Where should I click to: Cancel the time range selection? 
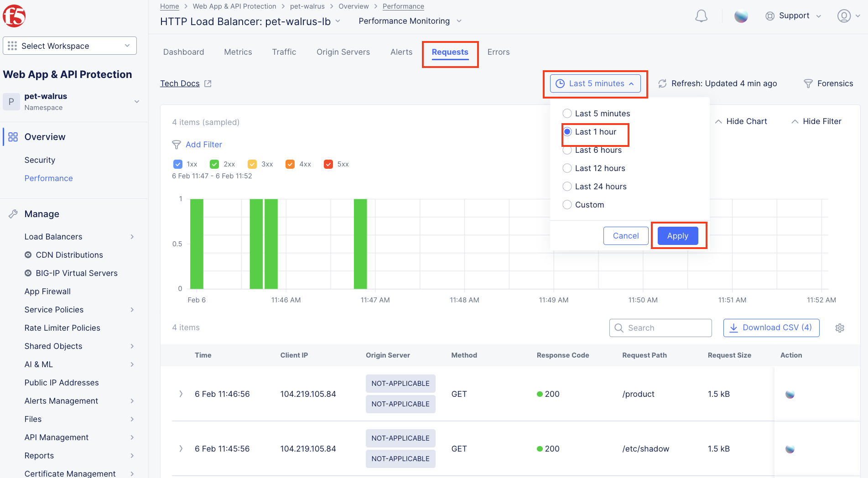pyautogui.click(x=626, y=236)
